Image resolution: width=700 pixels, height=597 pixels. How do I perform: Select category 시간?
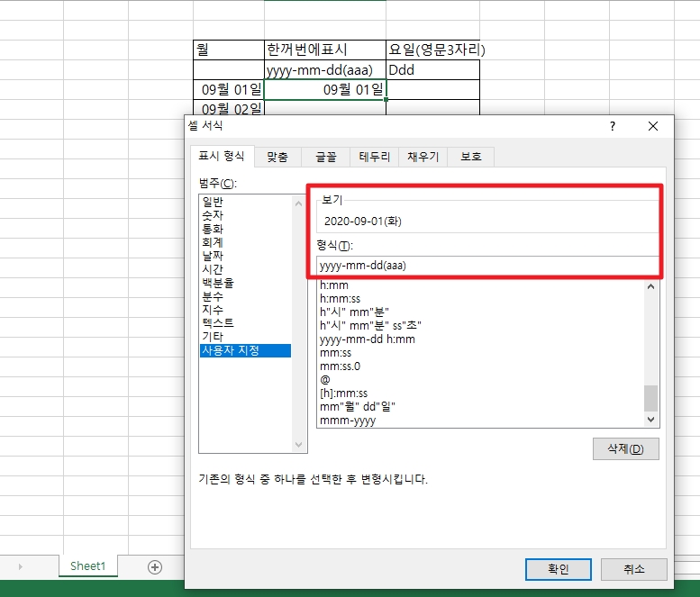point(246,269)
